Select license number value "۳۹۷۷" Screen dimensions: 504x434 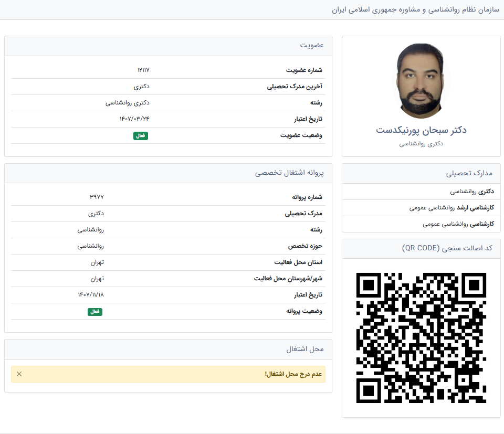pyautogui.click(x=97, y=197)
